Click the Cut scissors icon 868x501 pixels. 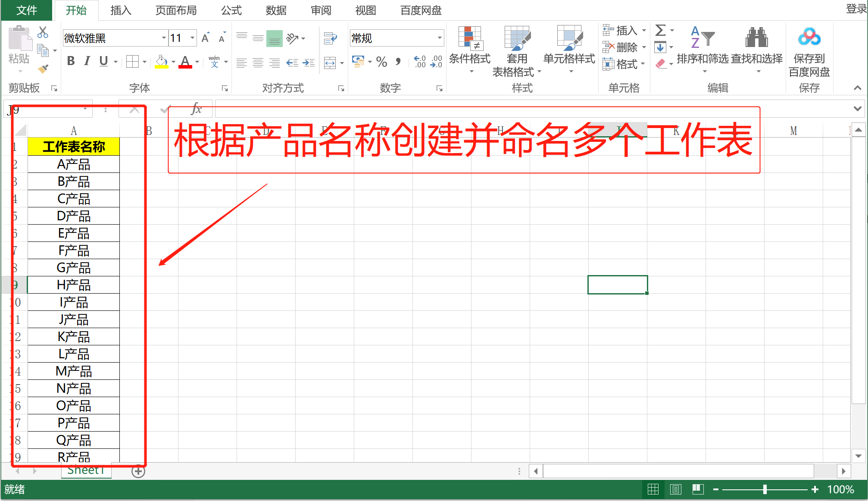pos(43,32)
